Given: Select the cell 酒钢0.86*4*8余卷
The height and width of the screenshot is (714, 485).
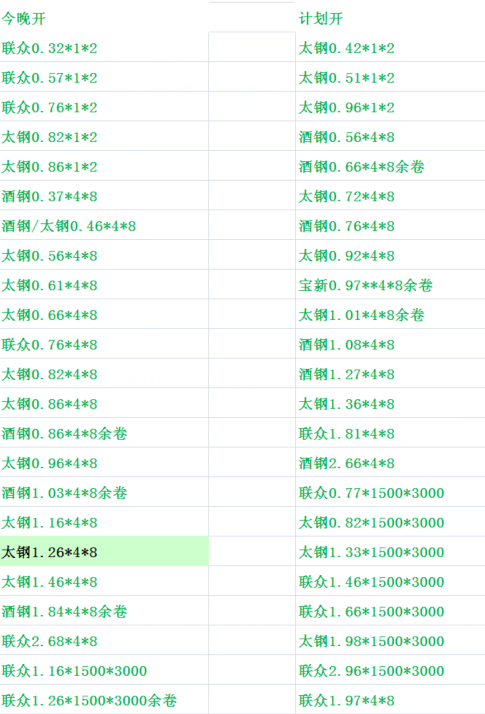Looking at the screenshot, I should (x=104, y=433).
